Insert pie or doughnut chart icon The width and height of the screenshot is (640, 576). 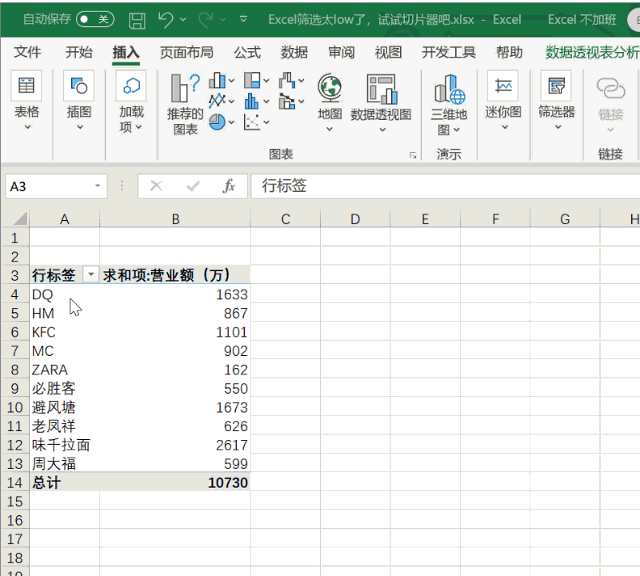pos(217,122)
